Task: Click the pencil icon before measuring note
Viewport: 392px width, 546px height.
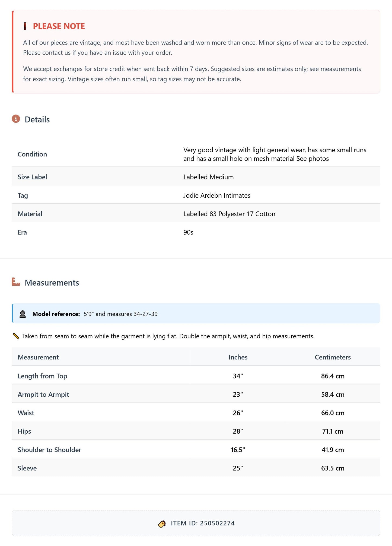Action: [16, 336]
